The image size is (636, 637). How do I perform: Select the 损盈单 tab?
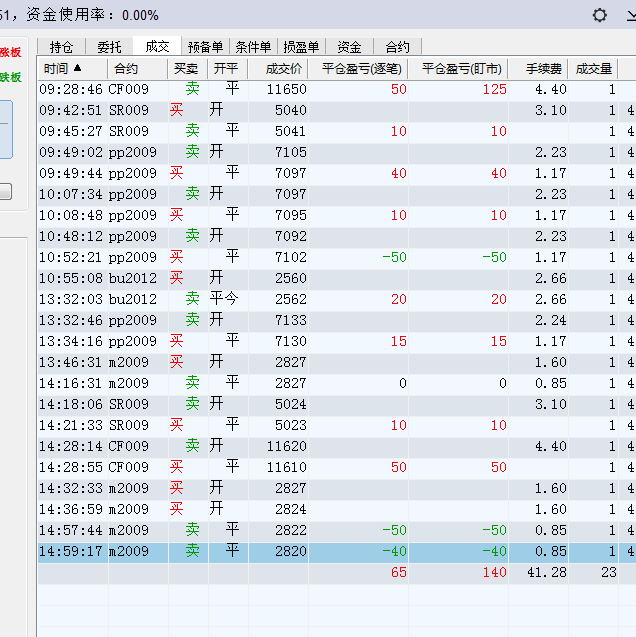tap(301, 47)
